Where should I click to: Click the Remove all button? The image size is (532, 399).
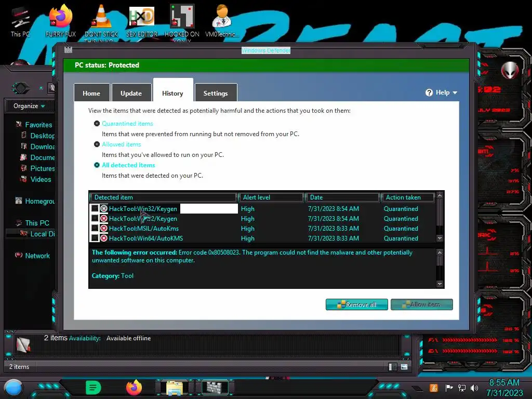(x=356, y=304)
